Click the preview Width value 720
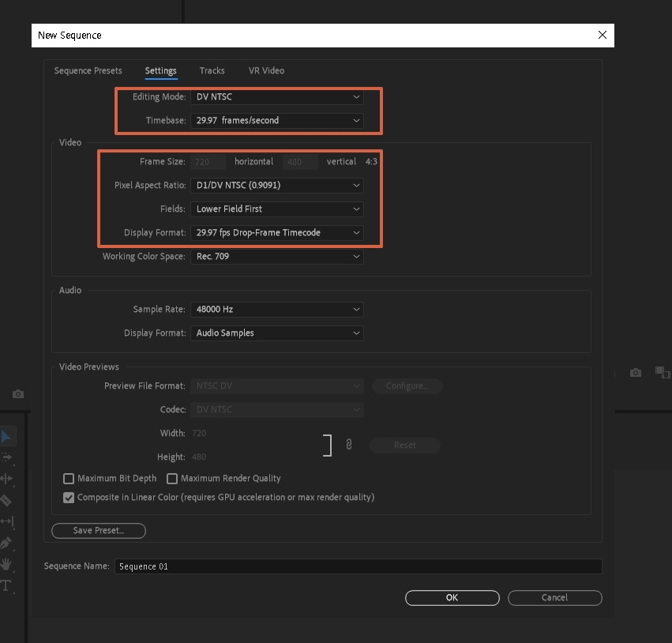Screen dimensions: 672x643 click(199, 434)
